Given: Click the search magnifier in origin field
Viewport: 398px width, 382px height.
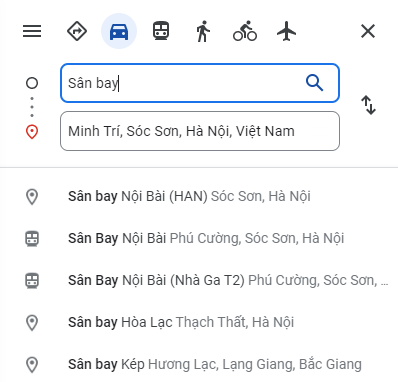Looking at the screenshot, I should tap(314, 83).
